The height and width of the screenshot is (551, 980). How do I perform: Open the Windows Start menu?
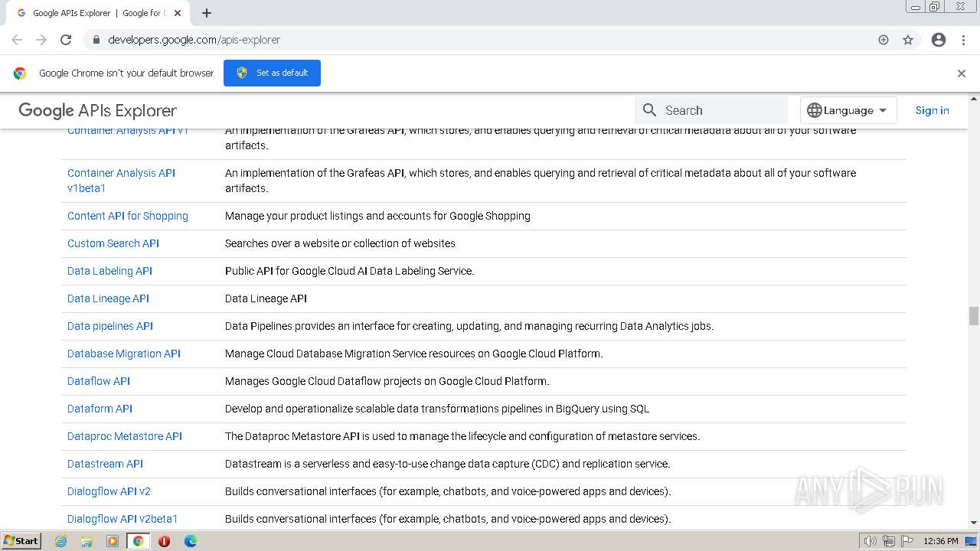(x=21, y=540)
